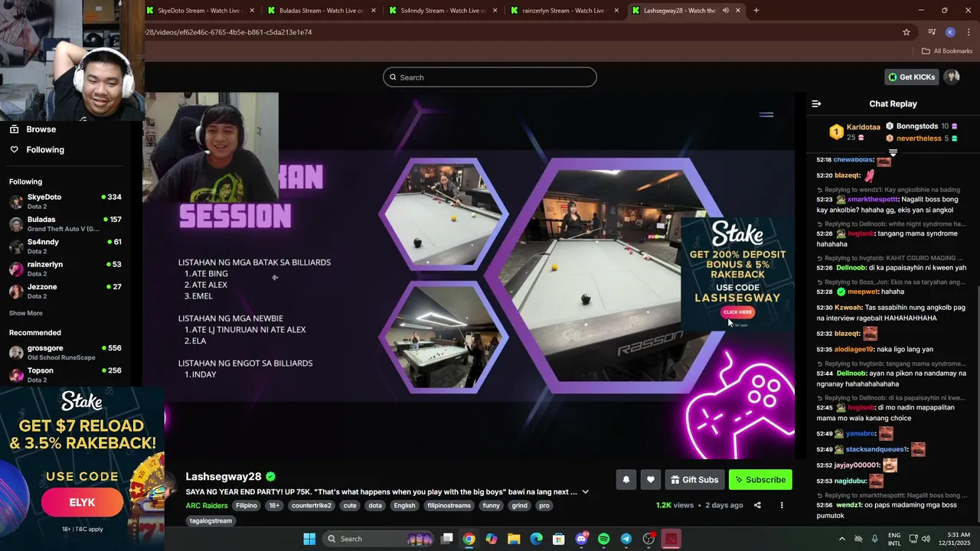The height and width of the screenshot is (551, 980).
Task: Click the countertrike2 tag
Action: 311,505
